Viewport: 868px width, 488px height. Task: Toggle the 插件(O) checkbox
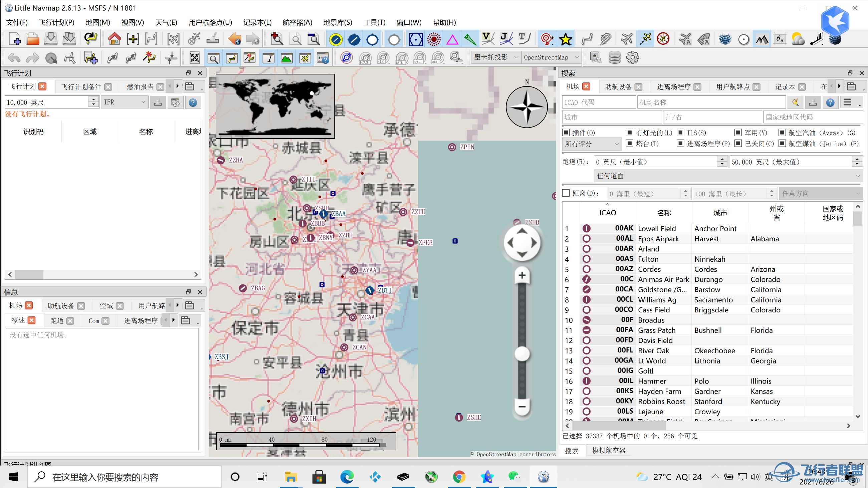coord(566,133)
